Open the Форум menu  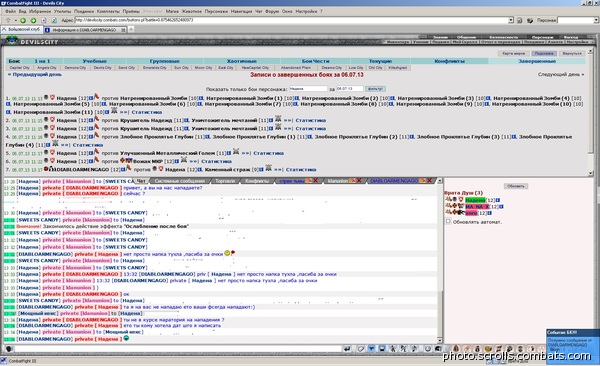272,11
